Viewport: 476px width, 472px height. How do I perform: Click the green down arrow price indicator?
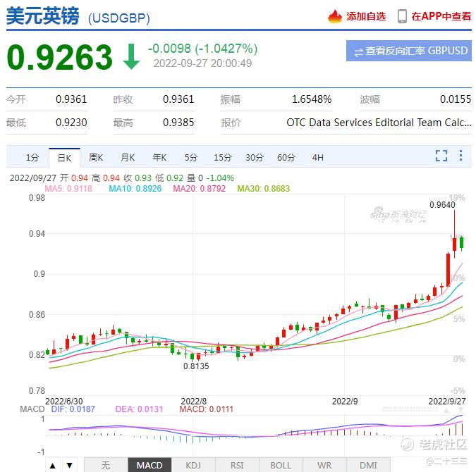131,57
